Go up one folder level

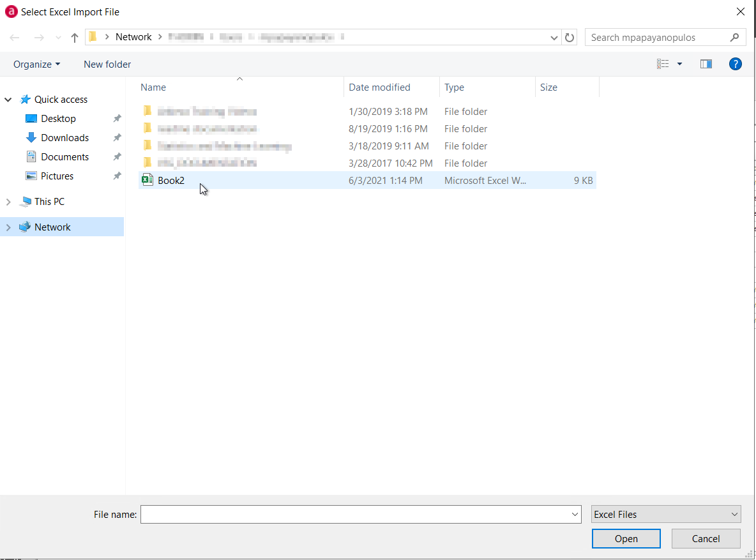pos(74,38)
